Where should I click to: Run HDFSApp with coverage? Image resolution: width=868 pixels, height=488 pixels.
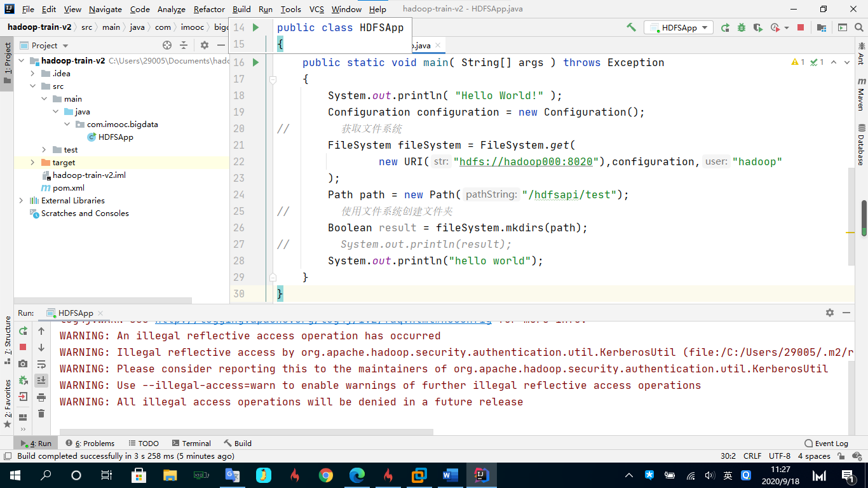coord(757,27)
